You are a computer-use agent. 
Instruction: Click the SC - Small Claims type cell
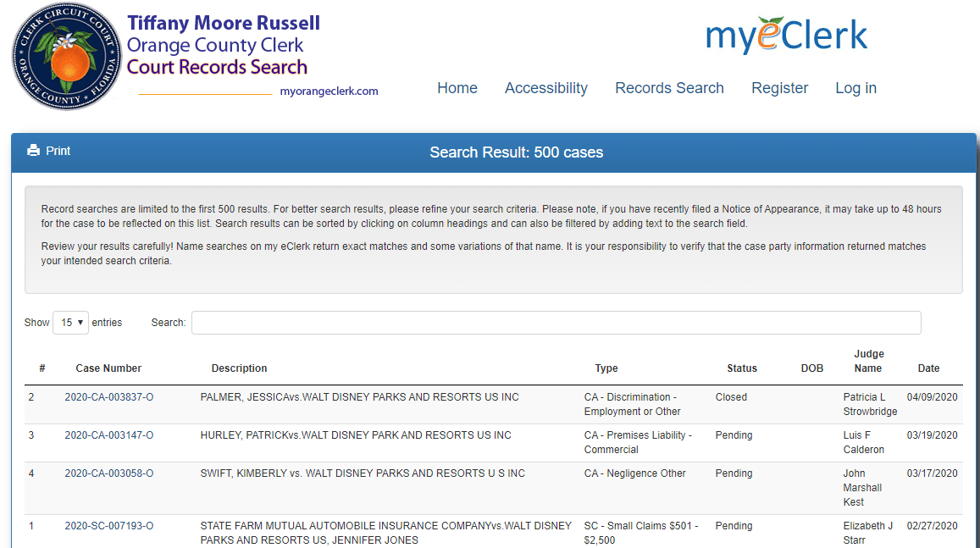(x=641, y=533)
